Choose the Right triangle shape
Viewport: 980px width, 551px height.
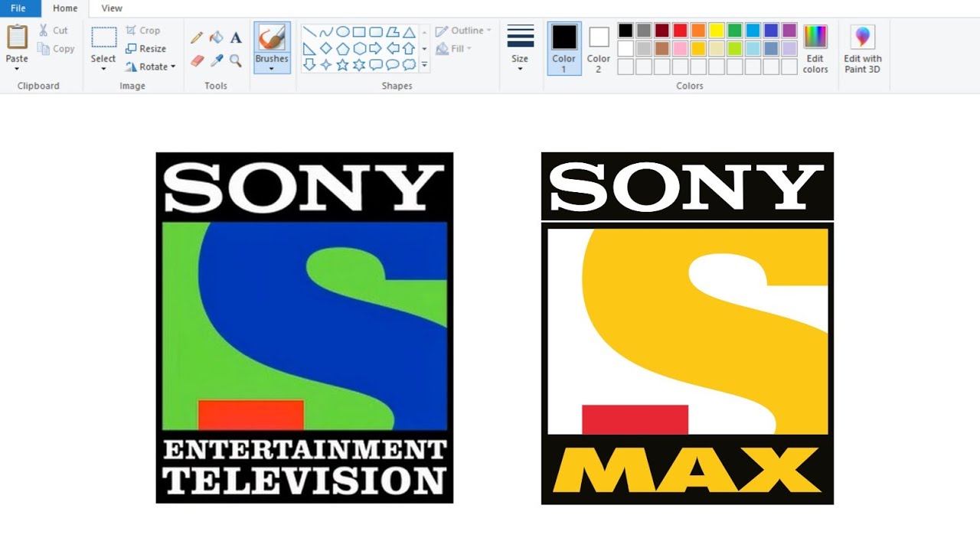tap(309, 48)
